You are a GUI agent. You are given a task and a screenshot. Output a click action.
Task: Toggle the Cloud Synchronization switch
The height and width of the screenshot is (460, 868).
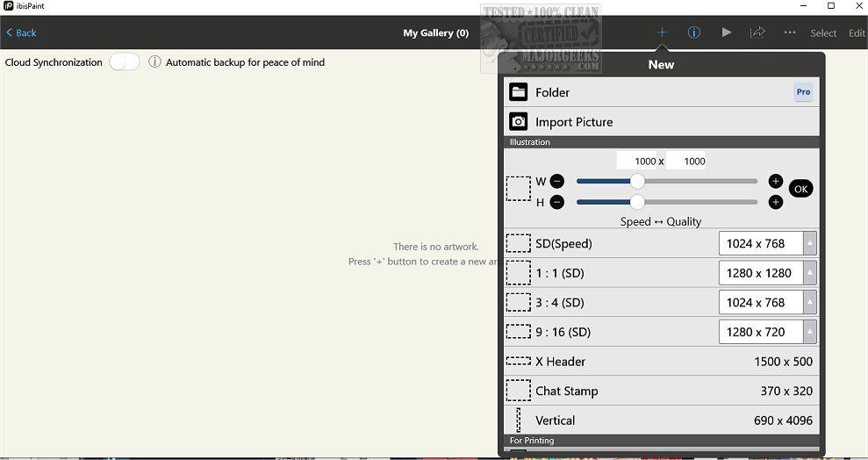point(124,62)
